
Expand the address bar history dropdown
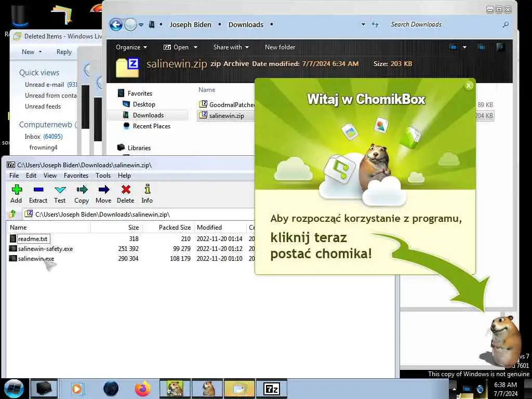(363, 24)
